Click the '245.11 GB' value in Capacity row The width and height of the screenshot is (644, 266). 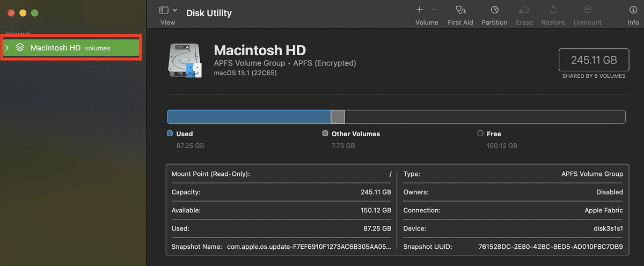(x=376, y=192)
